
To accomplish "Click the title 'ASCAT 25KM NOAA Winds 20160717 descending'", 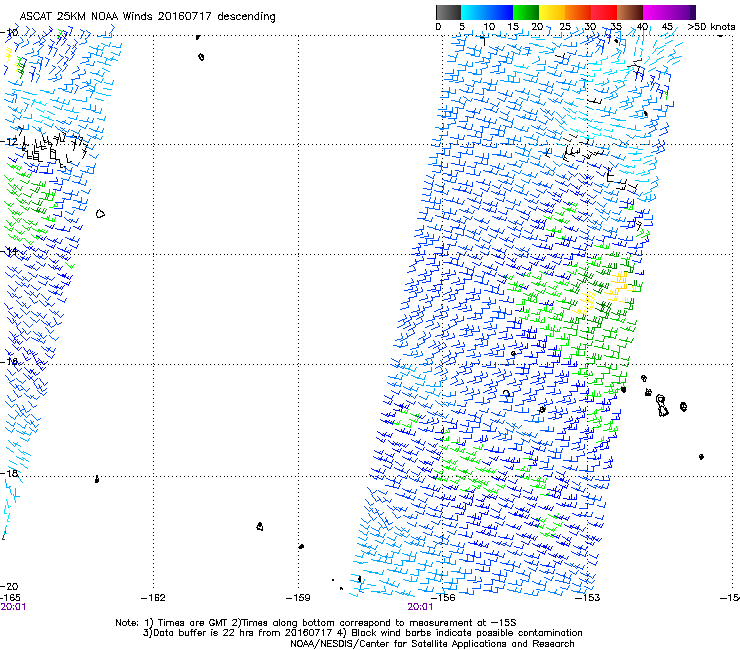I will pos(147,16).
